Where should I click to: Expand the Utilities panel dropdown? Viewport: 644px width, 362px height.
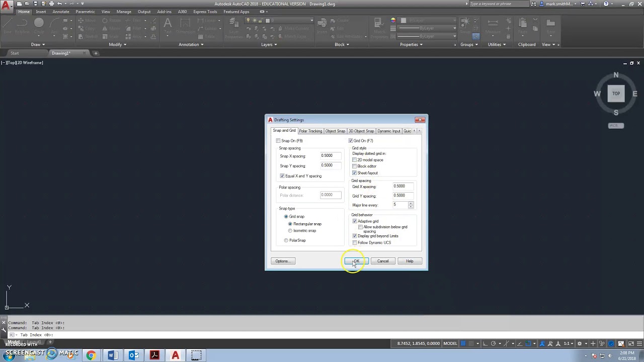point(497,44)
